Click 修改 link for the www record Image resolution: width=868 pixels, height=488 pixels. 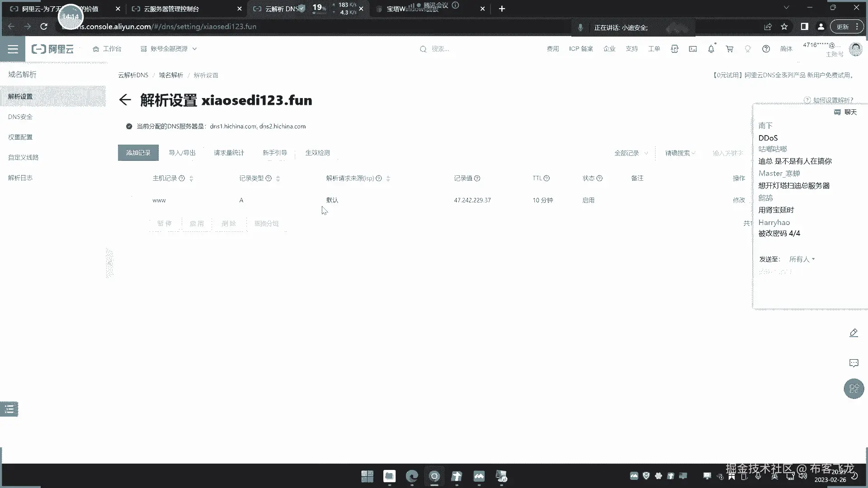tap(739, 200)
